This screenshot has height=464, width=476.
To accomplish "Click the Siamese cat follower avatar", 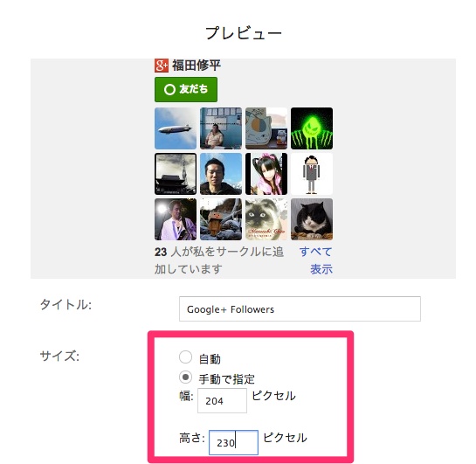I will click(266, 219).
